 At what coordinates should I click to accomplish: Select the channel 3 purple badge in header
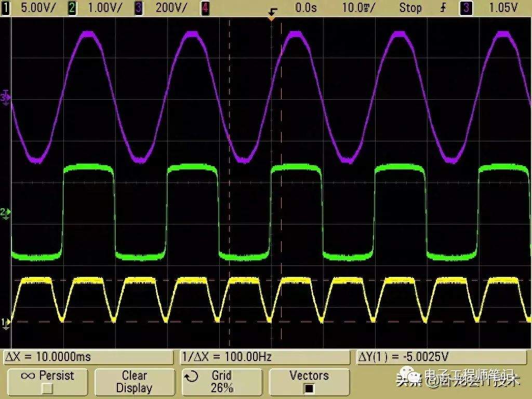tap(139, 8)
